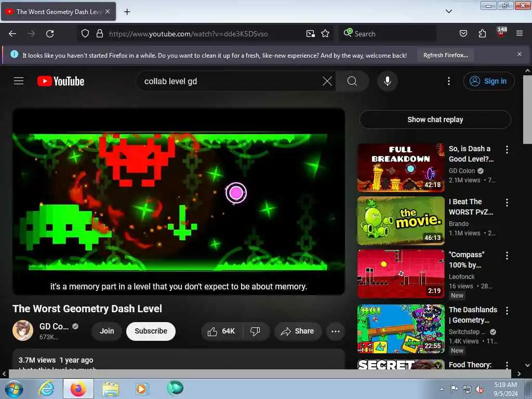Launch Internet Explorer from the taskbar
This screenshot has height=399, width=532.
point(46,389)
